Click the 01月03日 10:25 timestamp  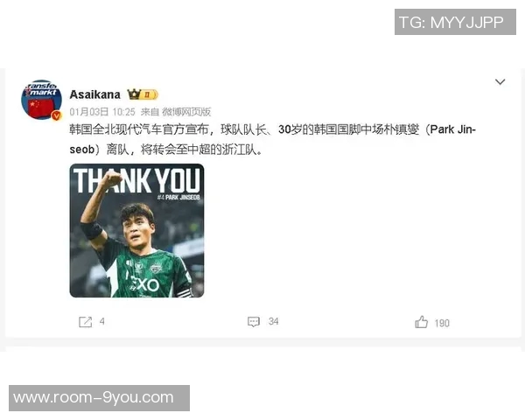point(102,111)
